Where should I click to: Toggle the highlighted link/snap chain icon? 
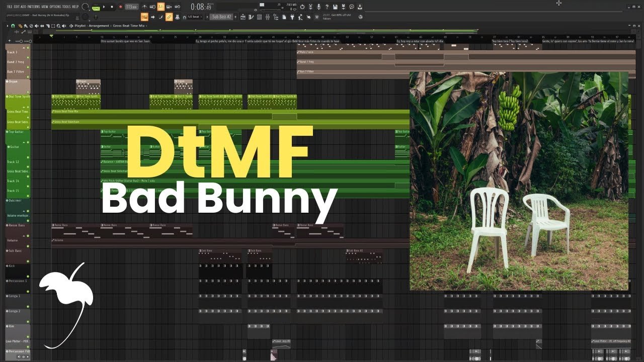[x=169, y=17]
